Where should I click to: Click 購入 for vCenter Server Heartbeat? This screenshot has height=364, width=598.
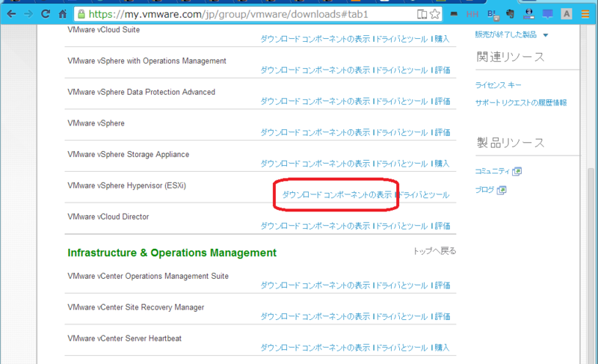pyautogui.click(x=442, y=348)
